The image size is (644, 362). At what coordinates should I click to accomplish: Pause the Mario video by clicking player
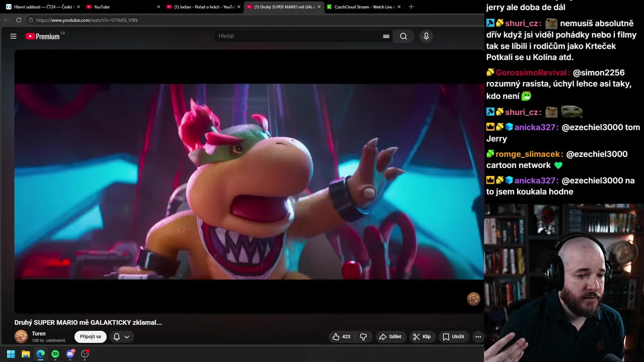coord(249,182)
